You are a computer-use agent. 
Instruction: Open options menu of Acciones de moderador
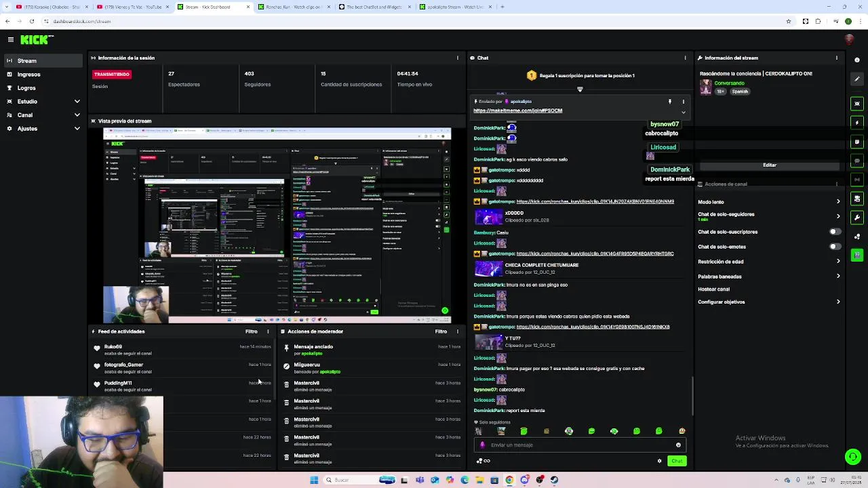click(458, 331)
